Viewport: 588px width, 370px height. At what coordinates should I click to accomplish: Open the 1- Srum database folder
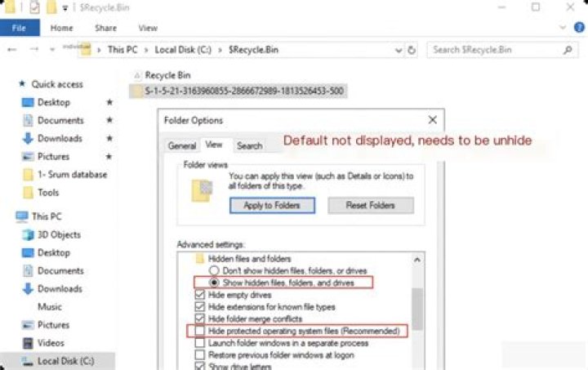pyautogui.click(x=72, y=174)
